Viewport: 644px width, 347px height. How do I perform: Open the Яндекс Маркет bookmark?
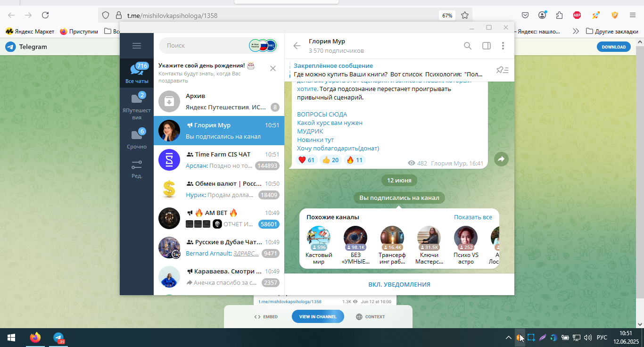coord(30,32)
